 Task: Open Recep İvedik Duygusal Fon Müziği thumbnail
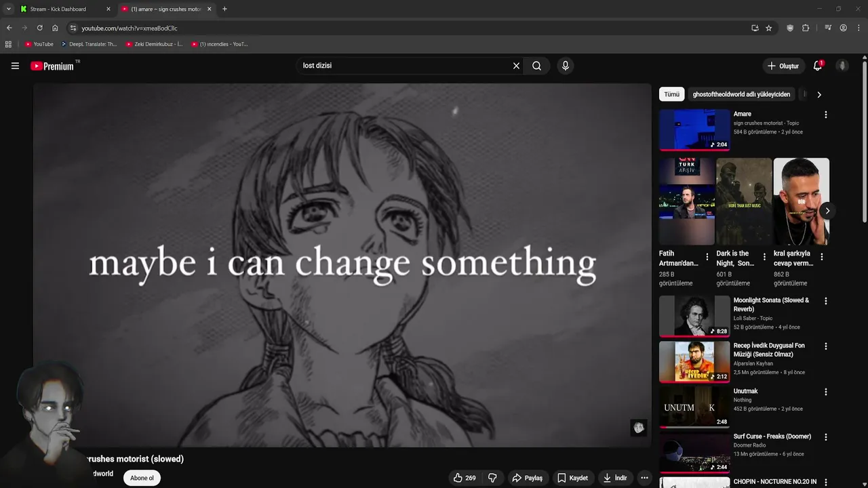[x=694, y=361]
